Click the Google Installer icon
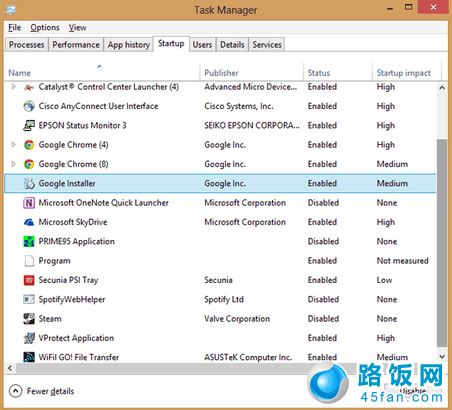 (x=29, y=184)
